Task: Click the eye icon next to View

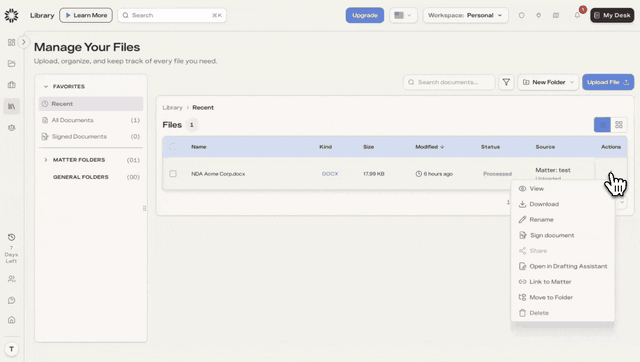Action: pos(522,189)
